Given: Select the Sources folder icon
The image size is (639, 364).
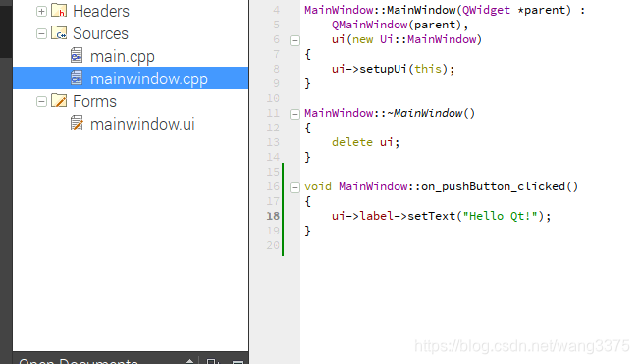Looking at the screenshot, I should [59, 33].
